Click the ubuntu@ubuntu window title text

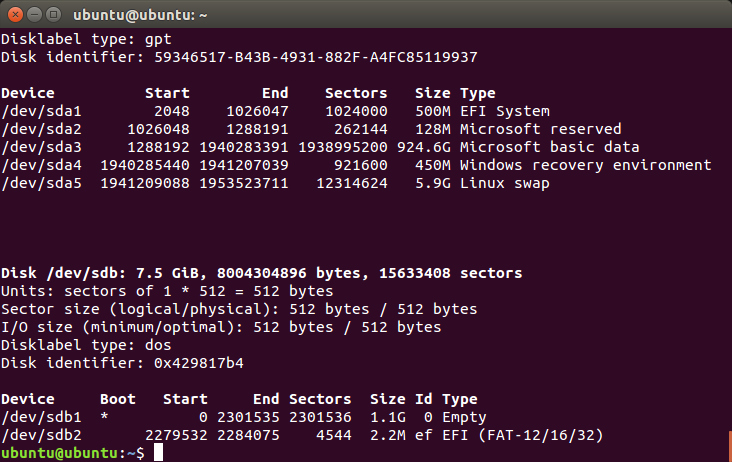140,15
